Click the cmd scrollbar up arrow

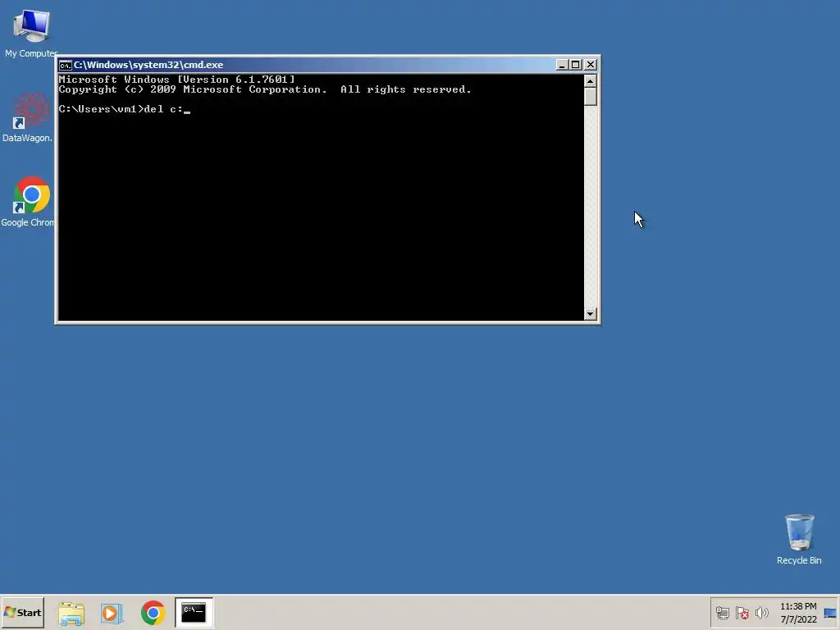click(591, 81)
